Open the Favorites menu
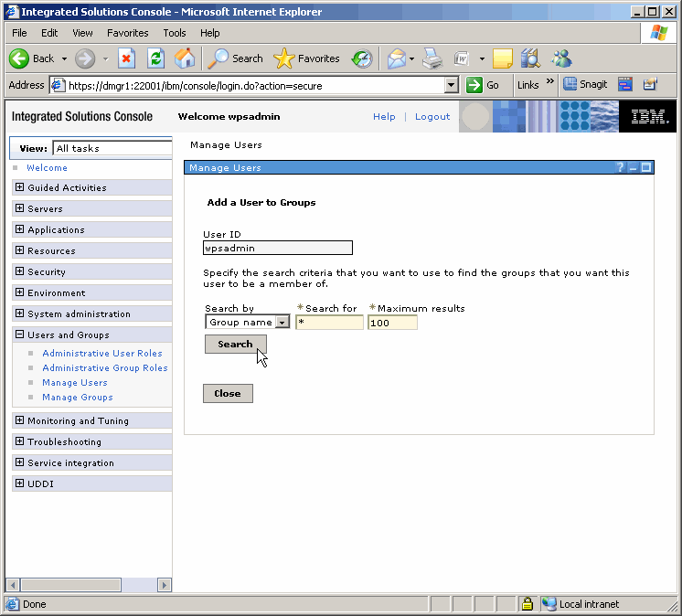682x616 pixels. click(127, 33)
